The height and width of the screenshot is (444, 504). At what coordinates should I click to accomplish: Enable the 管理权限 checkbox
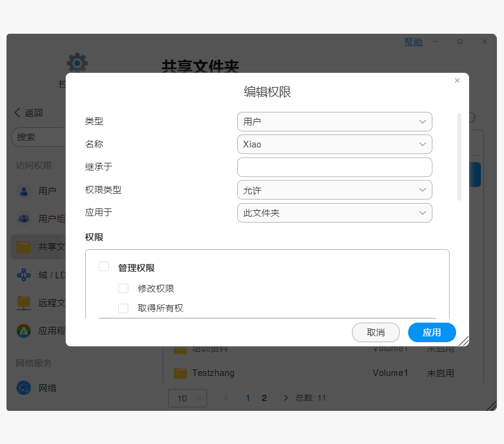tap(104, 267)
